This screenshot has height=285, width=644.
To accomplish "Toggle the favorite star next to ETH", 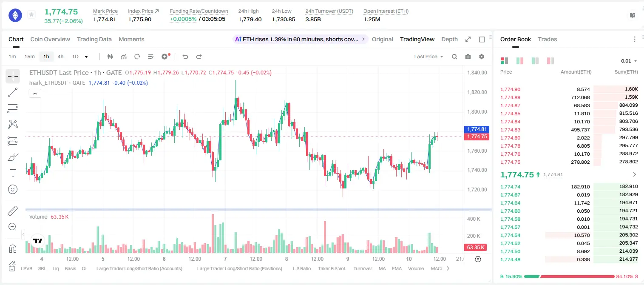I will 31,15.
